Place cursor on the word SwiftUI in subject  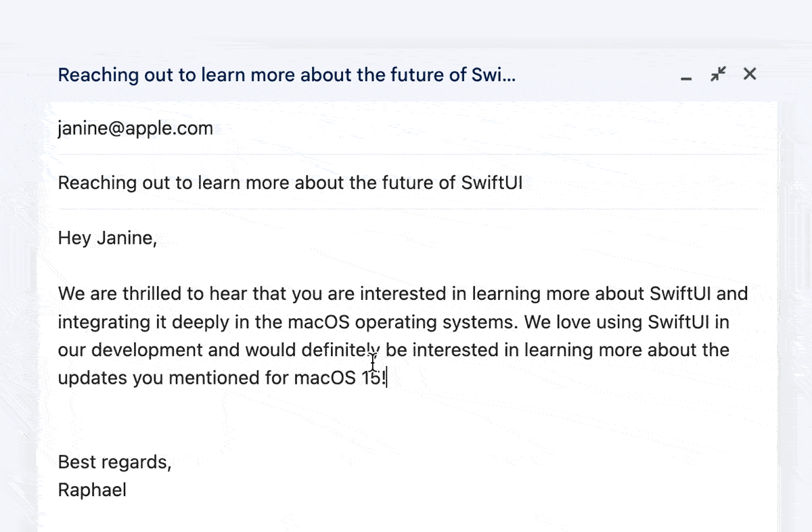point(491,183)
